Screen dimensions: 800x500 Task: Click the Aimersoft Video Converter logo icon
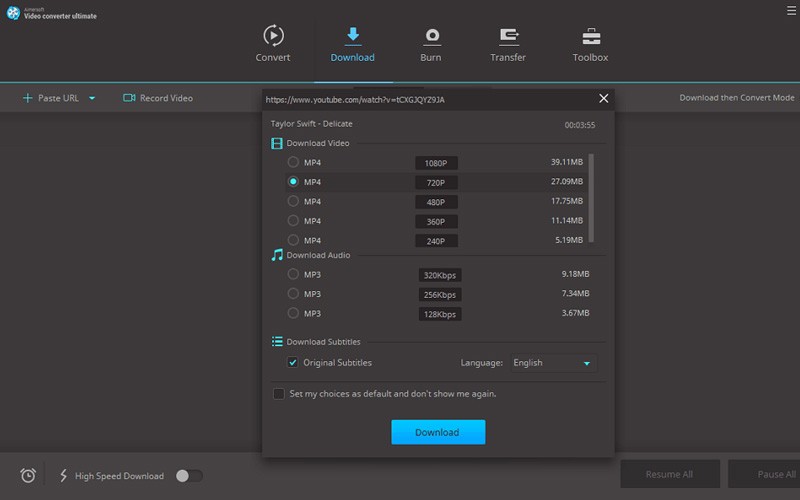[13, 13]
